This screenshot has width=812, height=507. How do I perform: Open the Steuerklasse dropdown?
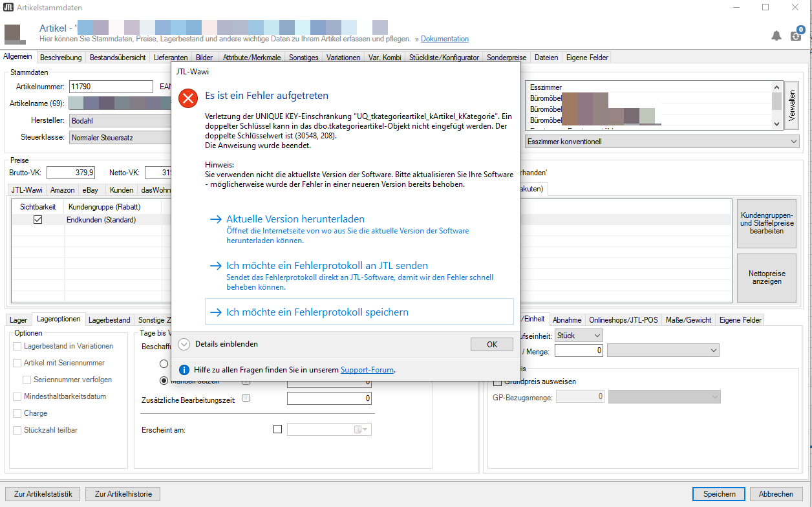[120, 137]
